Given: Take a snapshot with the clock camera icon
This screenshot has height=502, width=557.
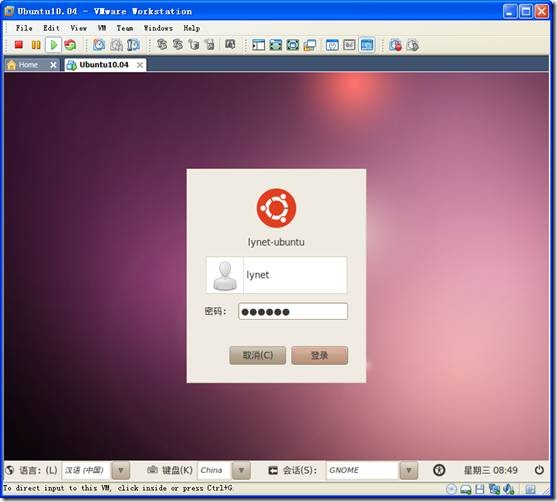Looking at the screenshot, I should point(99,45).
